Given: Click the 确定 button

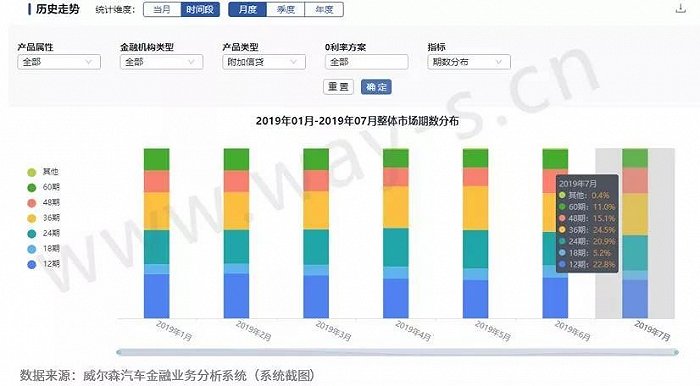Looking at the screenshot, I should [376, 87].
